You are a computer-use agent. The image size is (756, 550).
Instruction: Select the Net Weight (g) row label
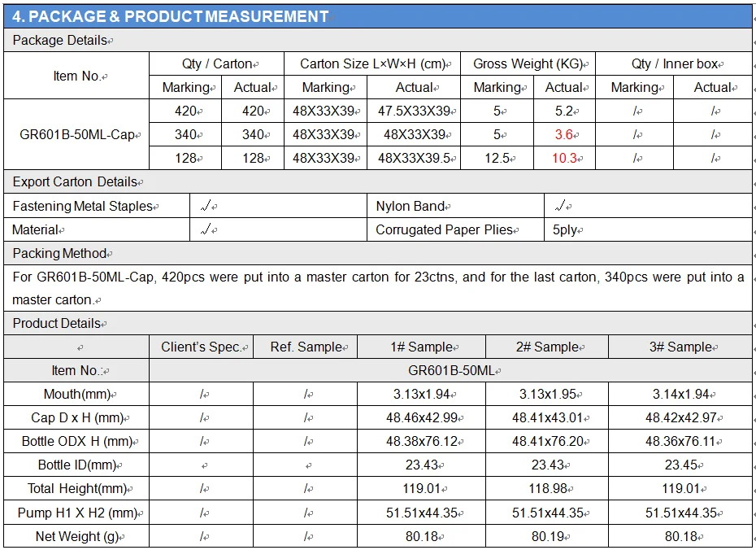click(76, 536)
